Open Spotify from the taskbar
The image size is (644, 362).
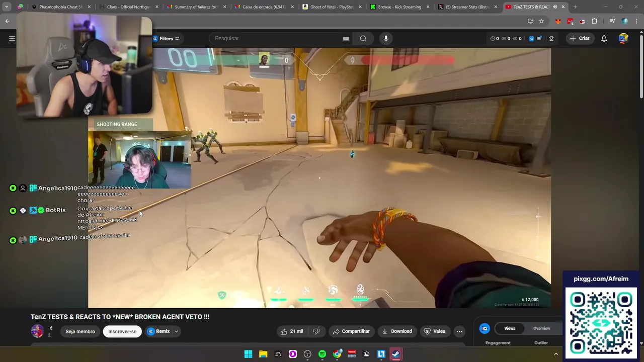[x=322, y=354]
